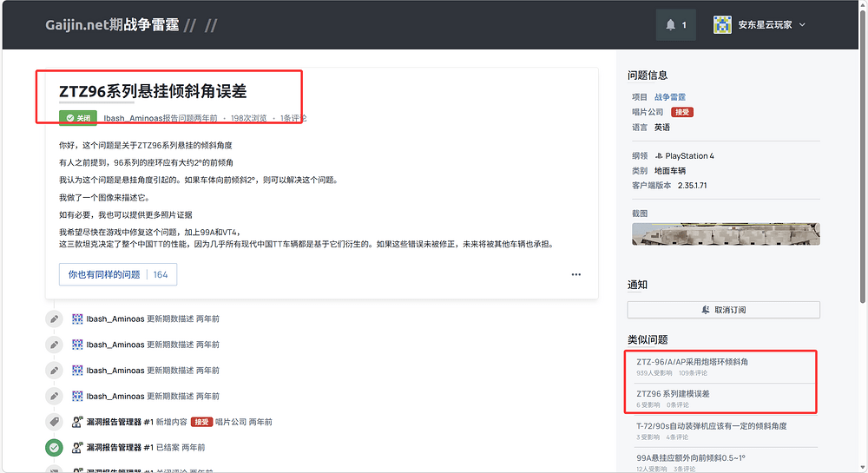This screenshot has width=868, height=473.
Task: Toggle subscription with 取消订阅 button
Action: click(x=723, y=310)
